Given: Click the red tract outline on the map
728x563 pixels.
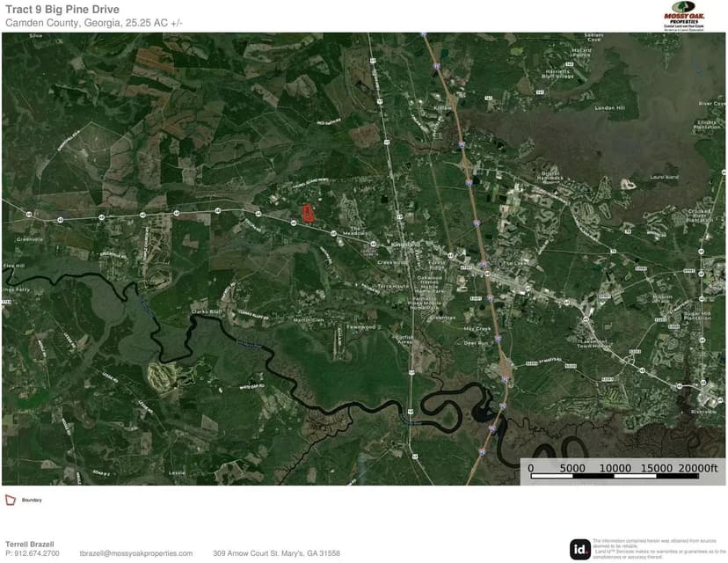Looking at the screenshot, I should [308, 214].
